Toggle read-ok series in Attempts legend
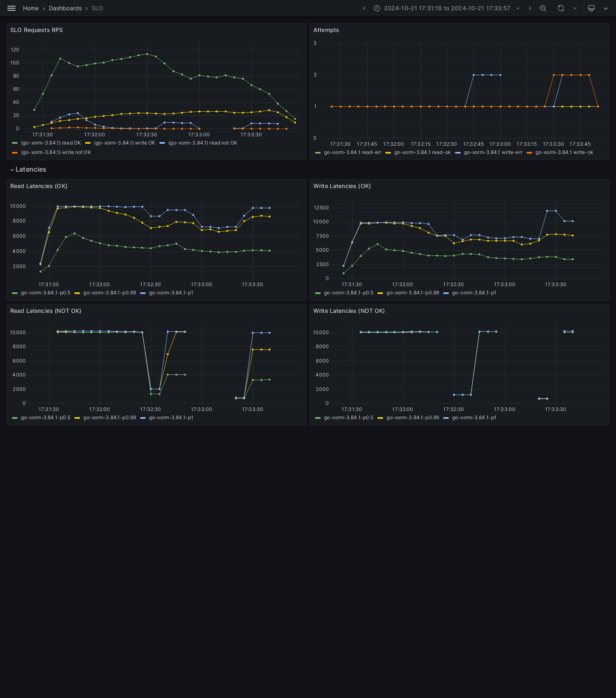This screenshot has width=616, height=698. [x=422, y=152]
